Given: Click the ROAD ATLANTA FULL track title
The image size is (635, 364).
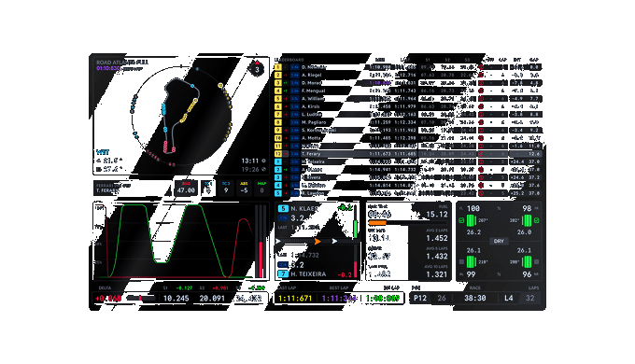Looking at the screenshot, I should pyautogui.click(x=122, y=63).
